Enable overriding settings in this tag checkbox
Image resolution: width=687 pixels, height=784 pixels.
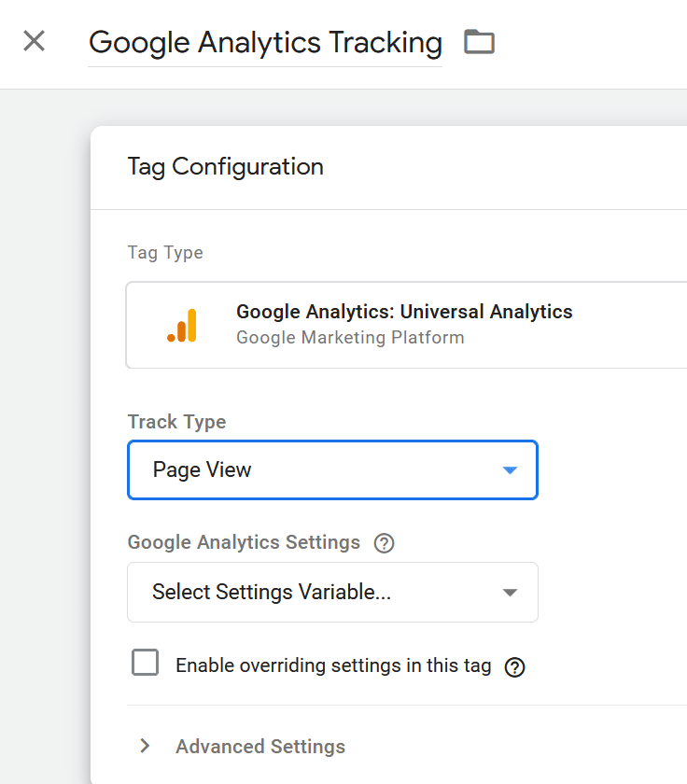point(145,662)
